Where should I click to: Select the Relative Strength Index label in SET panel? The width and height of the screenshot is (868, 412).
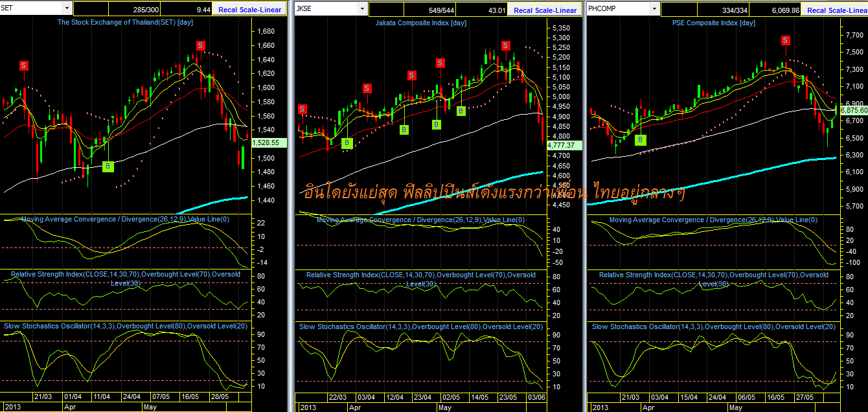(x=126, y=279)
